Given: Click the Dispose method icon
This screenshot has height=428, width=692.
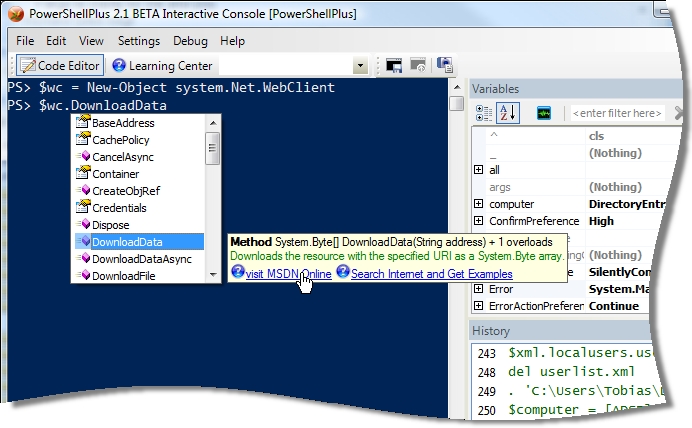Looking at the screenshot, I should point(83,224).
